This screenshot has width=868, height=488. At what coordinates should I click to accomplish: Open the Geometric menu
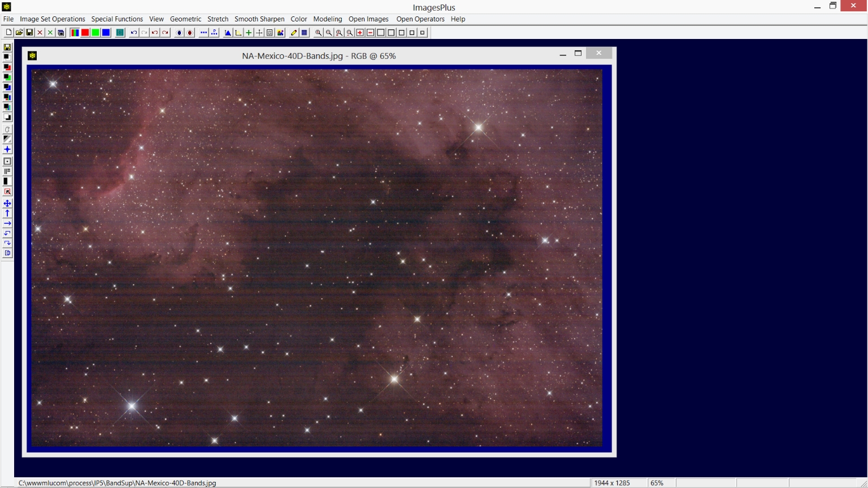(x=185, y=19)
